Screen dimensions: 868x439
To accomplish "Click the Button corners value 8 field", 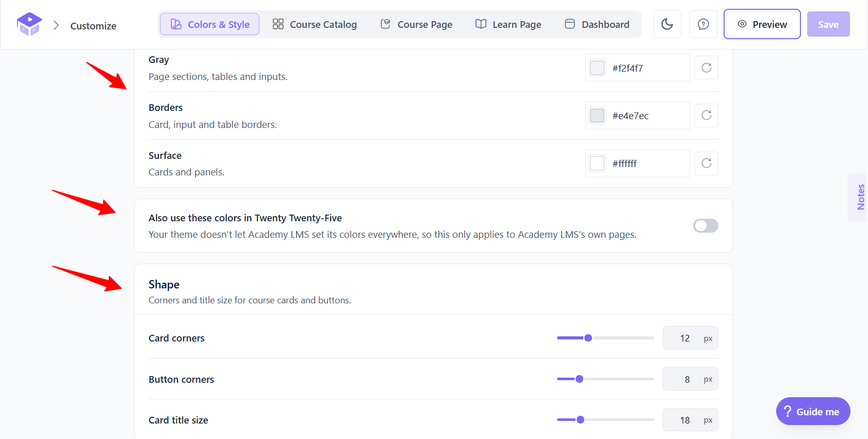I will coord(690,379).
